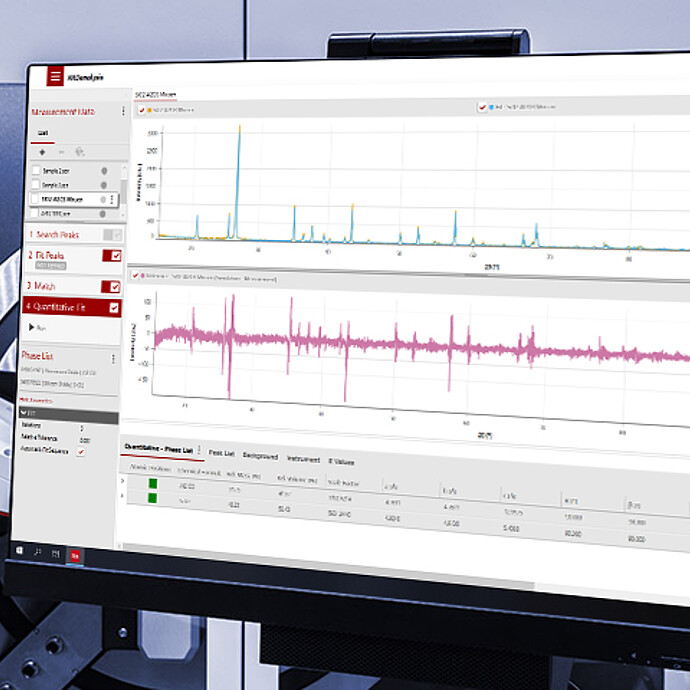The width and height of the screenshot is (690, 690).
Task: Click green color swatch of first phase
Action: 153,484
